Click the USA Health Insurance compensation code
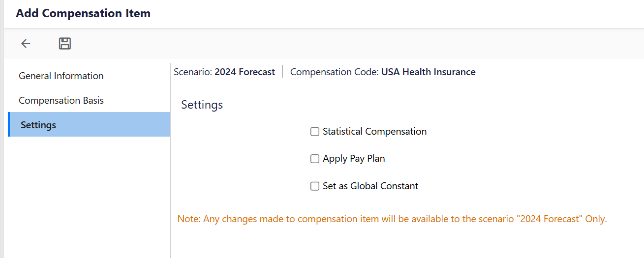This screenshot has height=258, width=644. (x=428, y=72)
